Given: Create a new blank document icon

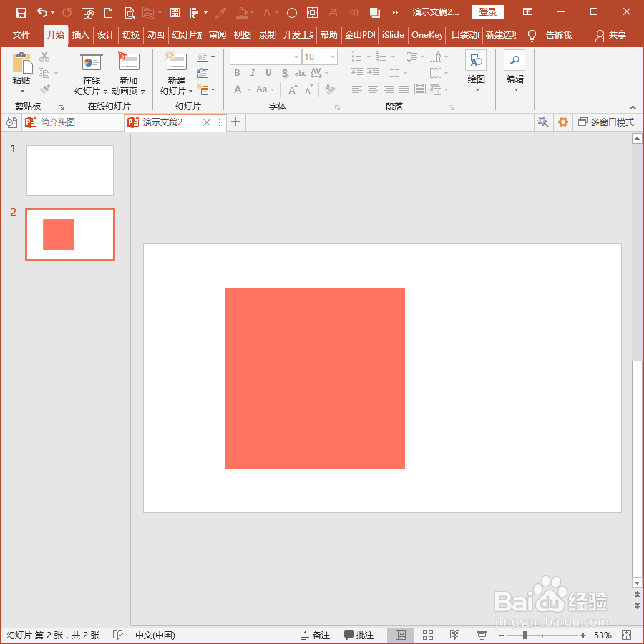Looking at the screenshot, I should pyautogui.click(x=109, y=13).
